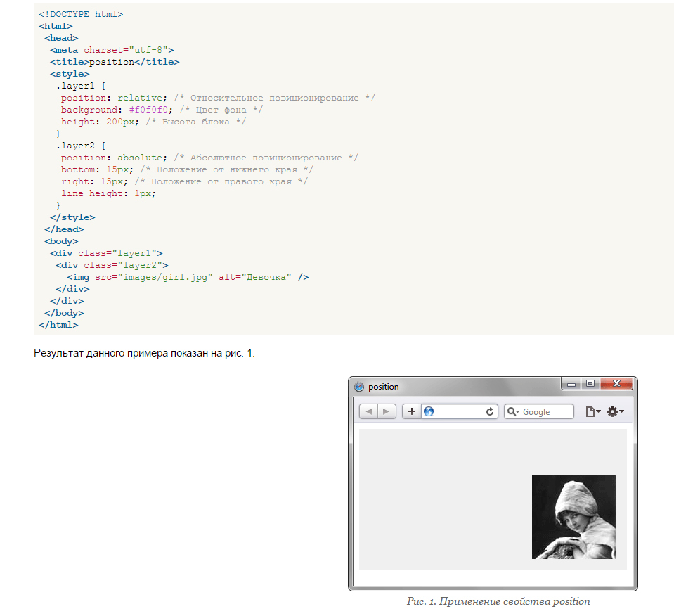Viewport: 674px width, 616px height.
Task: Open the gear settings dropdown menu
Action: coord(616,411)
